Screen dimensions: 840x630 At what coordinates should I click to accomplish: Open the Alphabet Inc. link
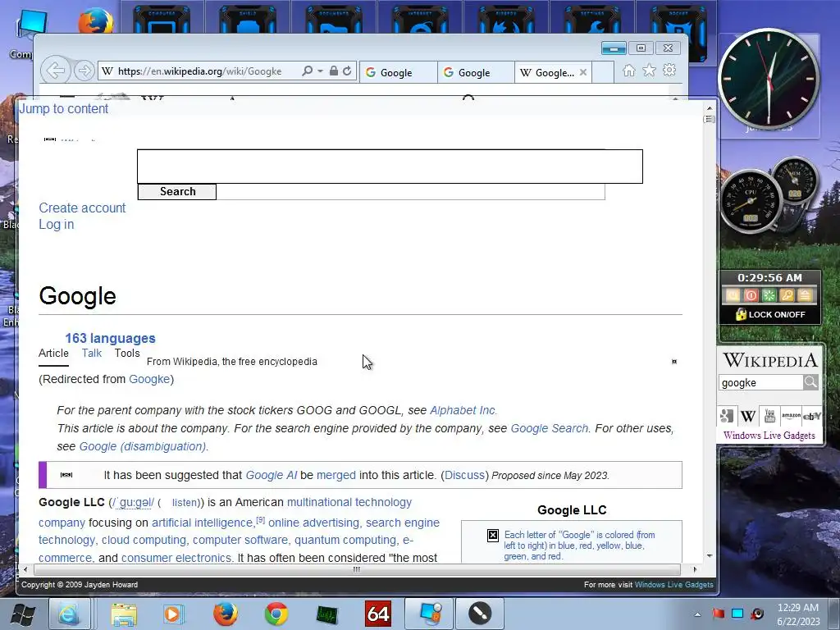[463, 410]
